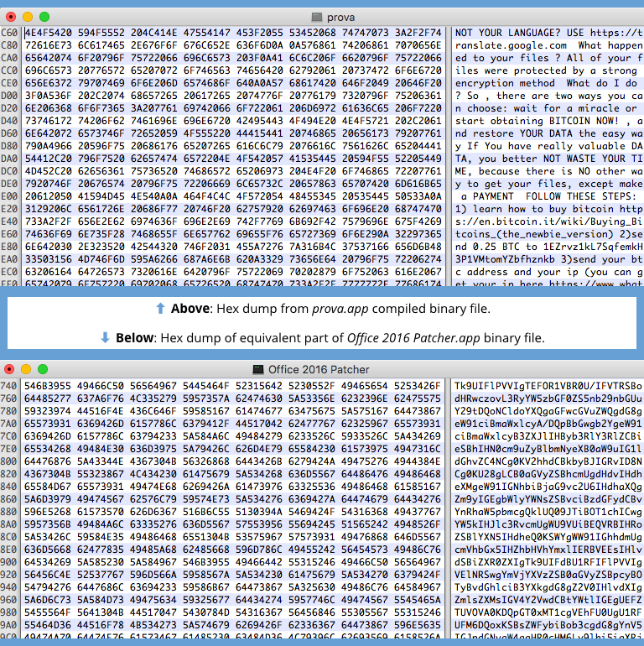Image resolution: width=644 pixels, height=646 pixels.
Task: Close the Office 2016 Patcher window
Action: pyautogui.click(x=9, y=369)
